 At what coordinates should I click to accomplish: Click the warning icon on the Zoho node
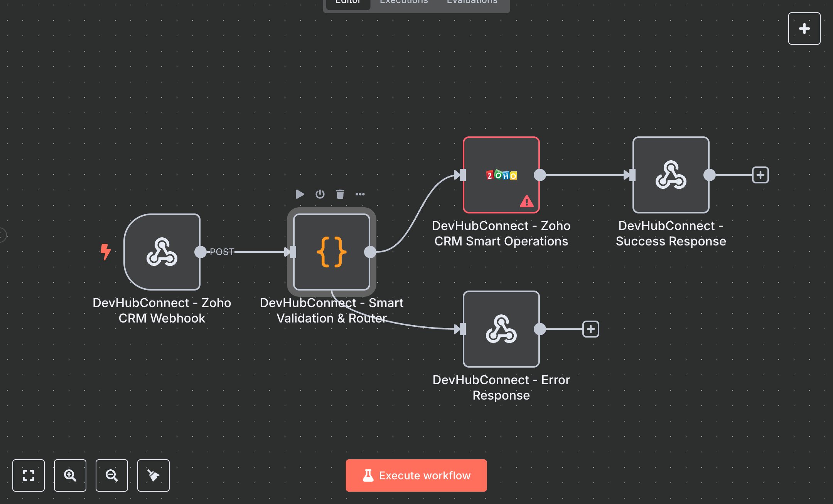coord(527,201)
